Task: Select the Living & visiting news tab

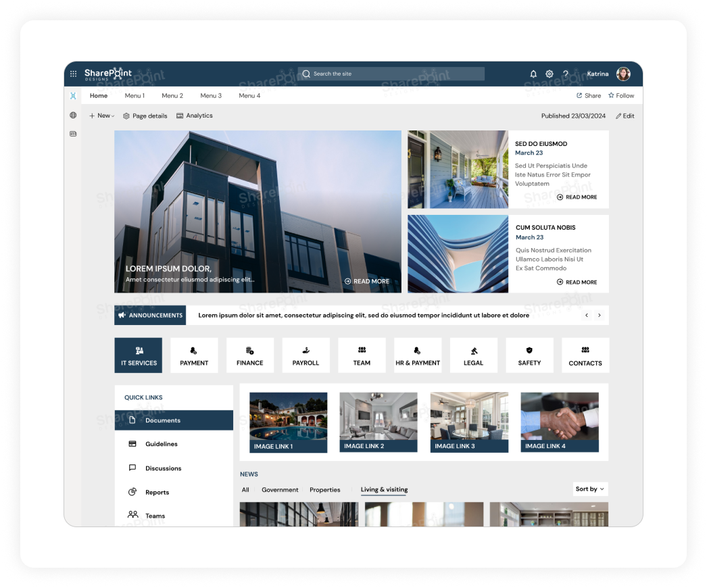Action: (x=384, y=490)
